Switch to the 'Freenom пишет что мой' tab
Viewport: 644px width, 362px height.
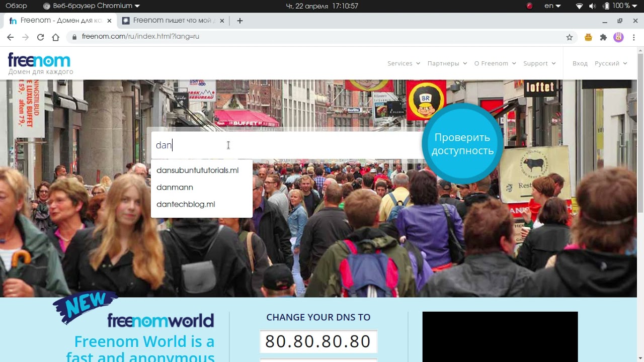[173, 21]
